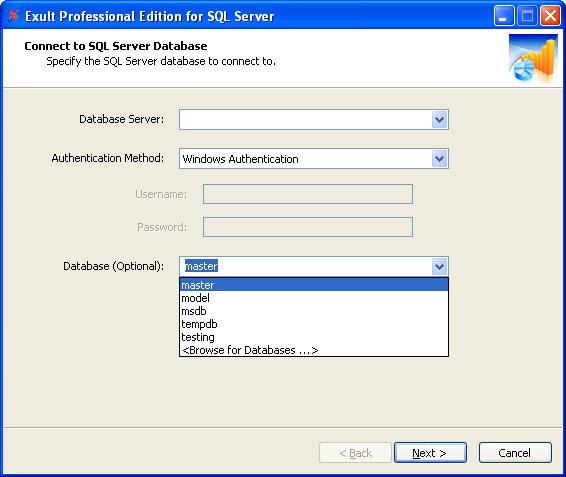The width and height of the screenshot is (566, 477).
Task: Choose model from the database list
Action: click(314, 298)
